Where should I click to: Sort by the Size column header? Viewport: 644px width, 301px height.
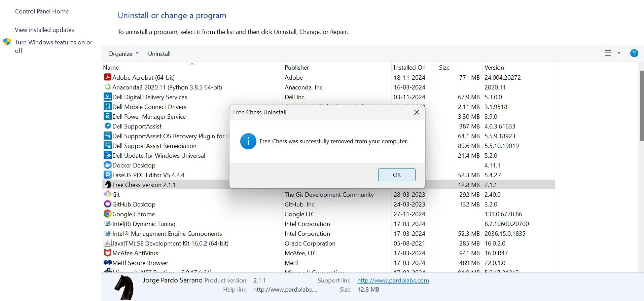444,68
